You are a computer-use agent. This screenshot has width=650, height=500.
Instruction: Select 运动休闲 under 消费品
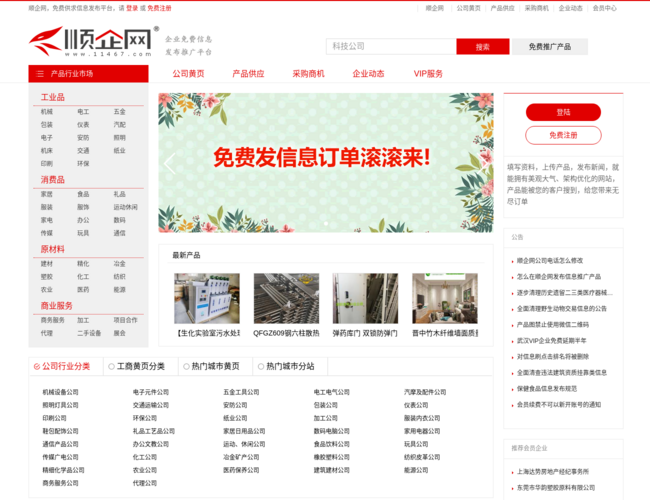(x=126, y=207)
